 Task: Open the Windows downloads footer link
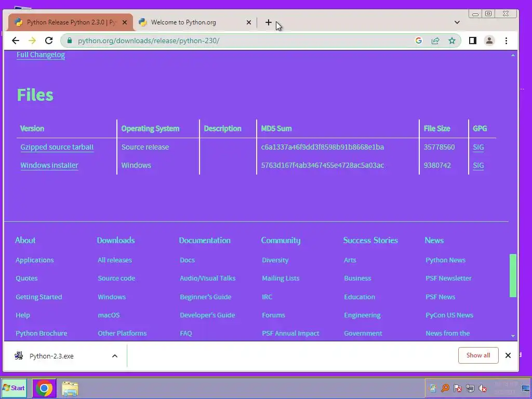click(x=112, y=297)
